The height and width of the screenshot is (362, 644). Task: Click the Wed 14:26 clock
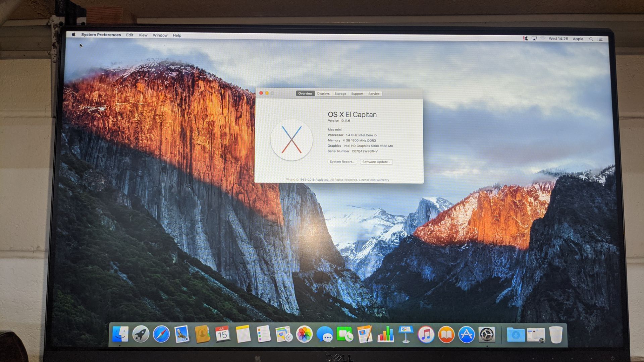558,39
